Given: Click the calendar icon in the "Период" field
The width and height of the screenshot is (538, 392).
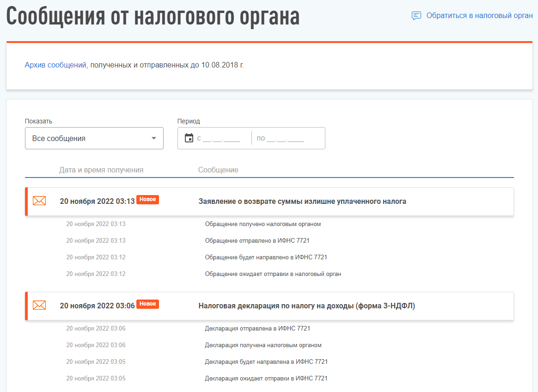Looking at the screenshot, I should 189,138.
